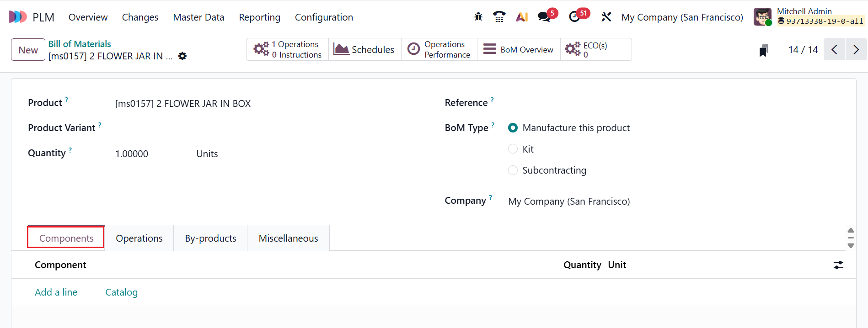Open the activities clock icon
The image size is (868, 328).
[574, 17]
